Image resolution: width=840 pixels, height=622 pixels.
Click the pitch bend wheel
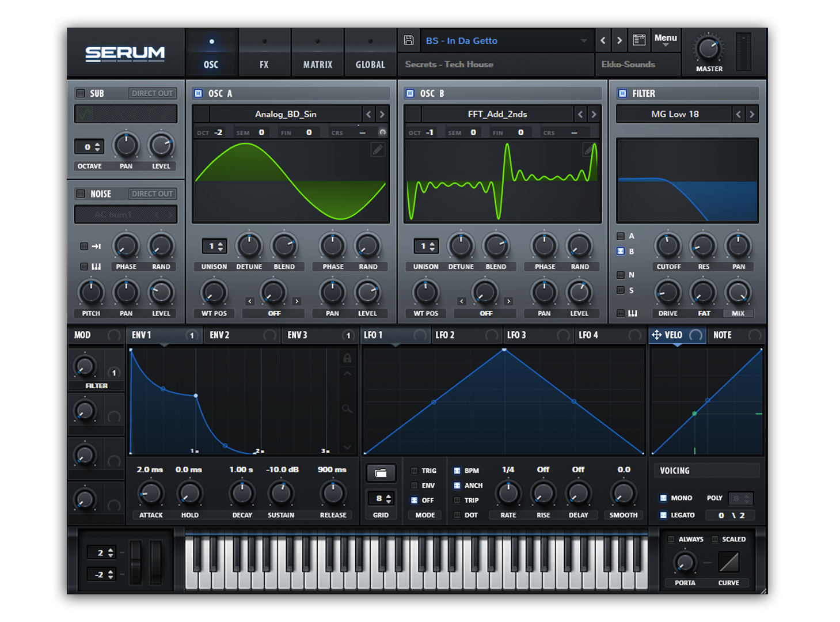(135, 563)
